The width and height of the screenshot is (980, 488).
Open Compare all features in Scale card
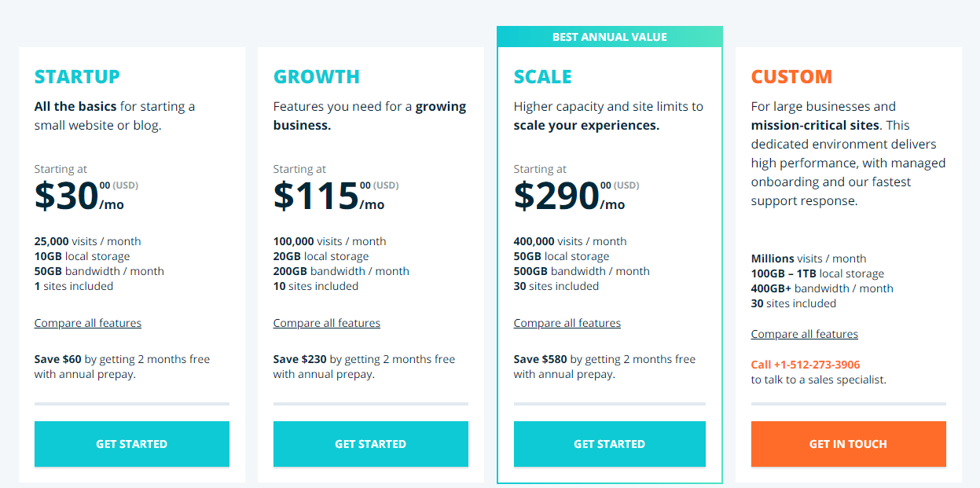(x=567, y=323)
